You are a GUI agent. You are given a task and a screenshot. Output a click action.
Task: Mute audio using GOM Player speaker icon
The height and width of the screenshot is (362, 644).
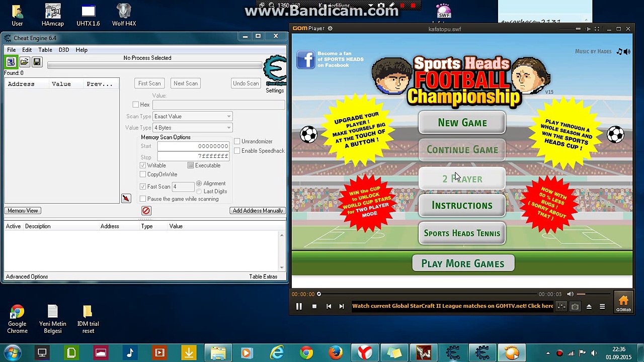(x=570, y=294)
